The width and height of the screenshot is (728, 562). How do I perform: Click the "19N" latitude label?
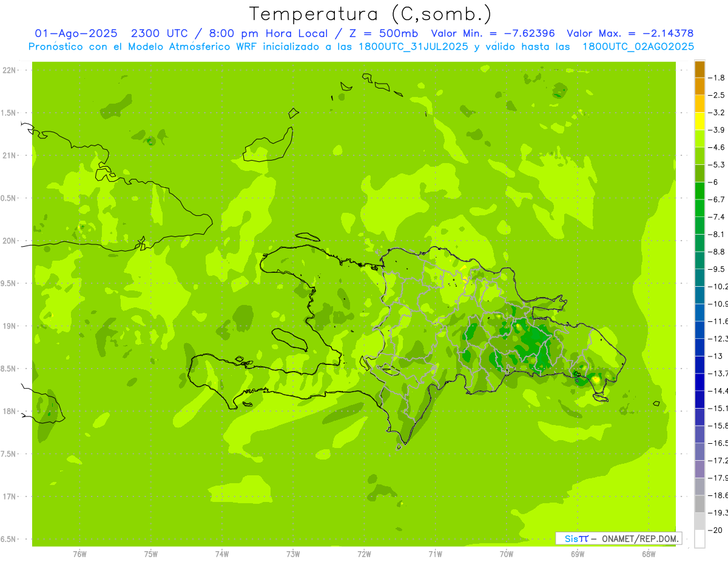pyautogui.click(x=8, y=326)
